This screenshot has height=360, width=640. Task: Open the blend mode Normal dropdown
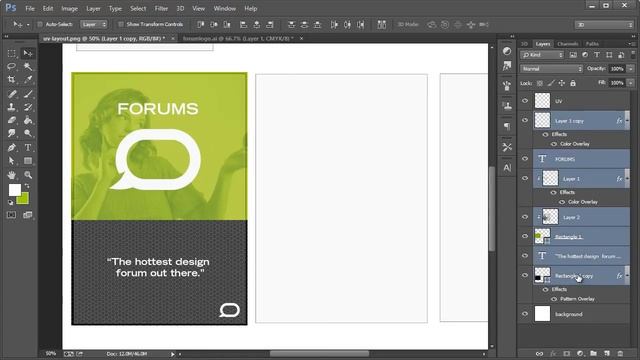click(551, 69)
